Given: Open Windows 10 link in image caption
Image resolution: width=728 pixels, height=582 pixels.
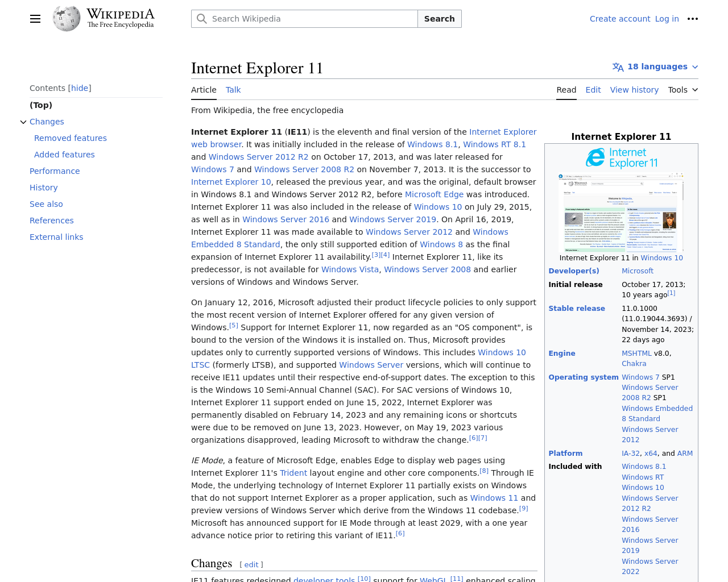Looking at the screenshot, I should (x=661, y=258).
